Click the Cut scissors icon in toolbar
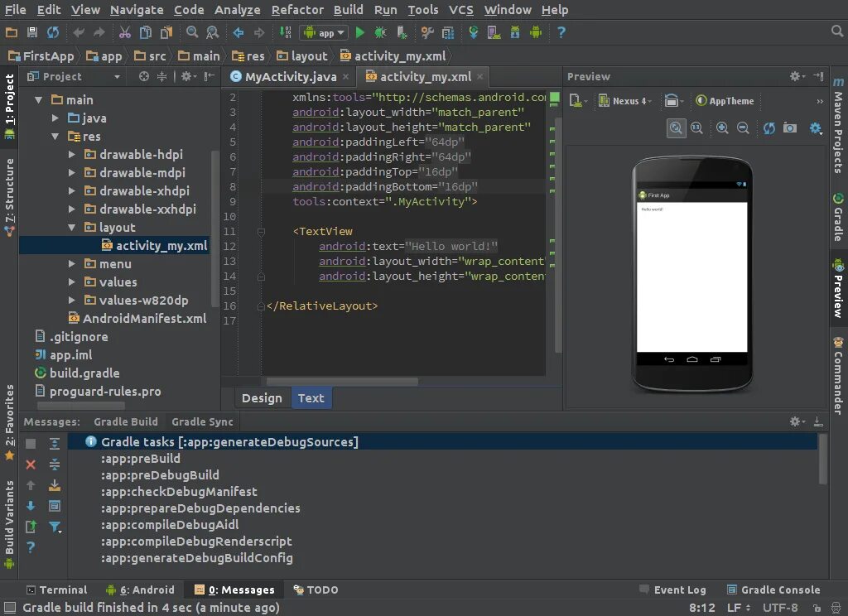Screen dimensions: 848x616 click(x=125, y=32)
